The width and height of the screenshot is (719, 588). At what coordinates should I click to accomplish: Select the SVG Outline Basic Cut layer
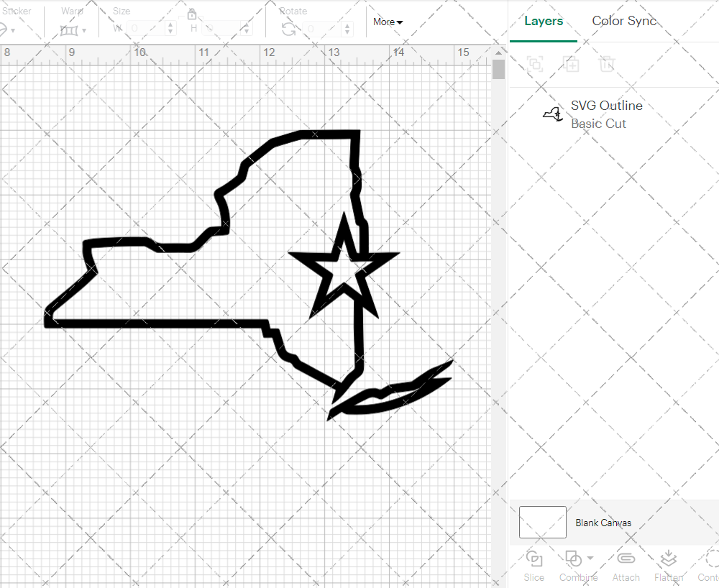click(606, 113)
